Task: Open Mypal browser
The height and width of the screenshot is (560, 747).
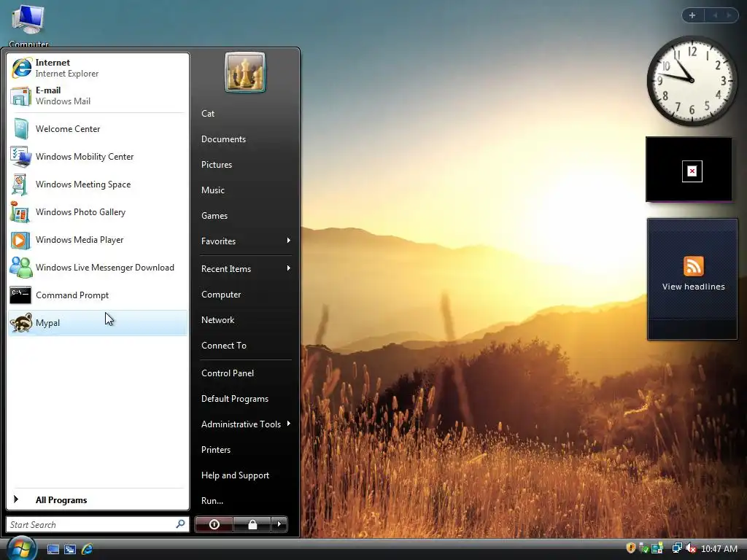Action: [x=98, y=323]
